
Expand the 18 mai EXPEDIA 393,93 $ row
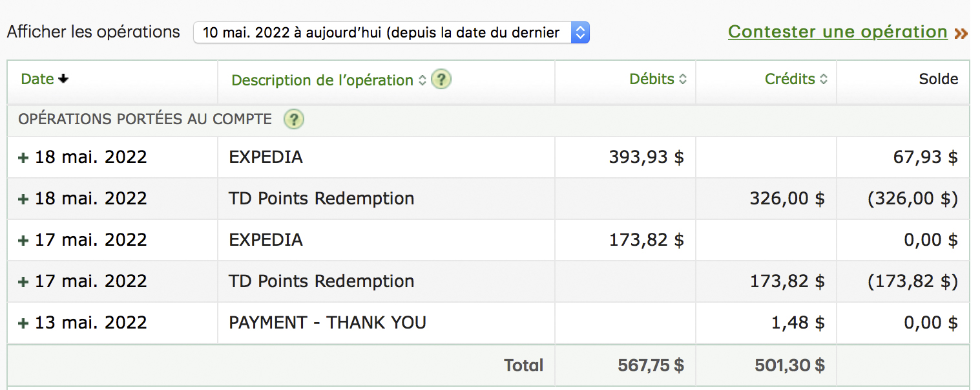pyautogui.click(x=24, y=158)
